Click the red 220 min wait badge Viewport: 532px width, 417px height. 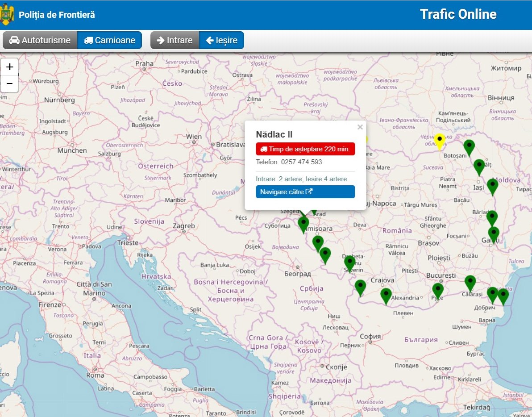[305, 149]
